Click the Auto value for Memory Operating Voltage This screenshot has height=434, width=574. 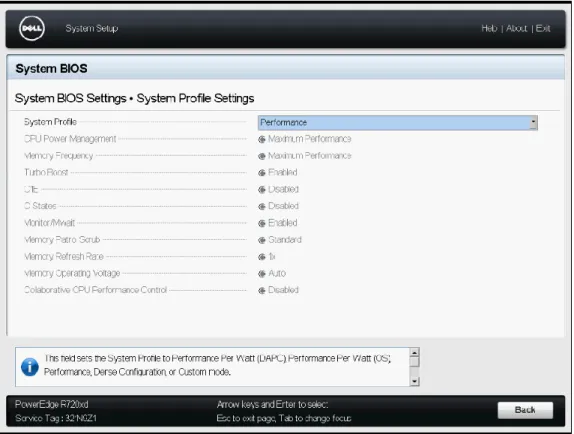[277, 273]
